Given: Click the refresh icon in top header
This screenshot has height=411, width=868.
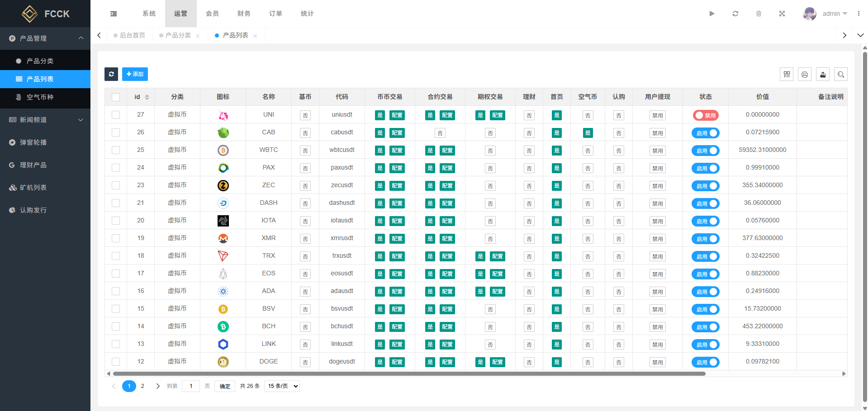Looking at the screenshot, I should (735, 14).
